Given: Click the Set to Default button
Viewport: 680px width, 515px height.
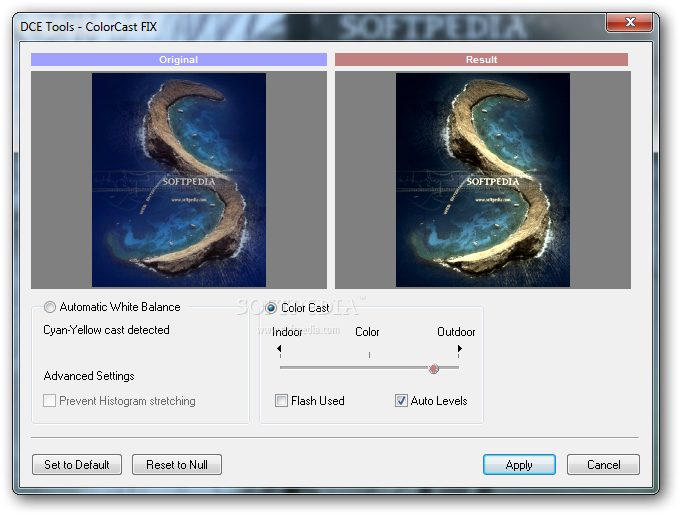Looking at the screenshot, I should (77, 465).
